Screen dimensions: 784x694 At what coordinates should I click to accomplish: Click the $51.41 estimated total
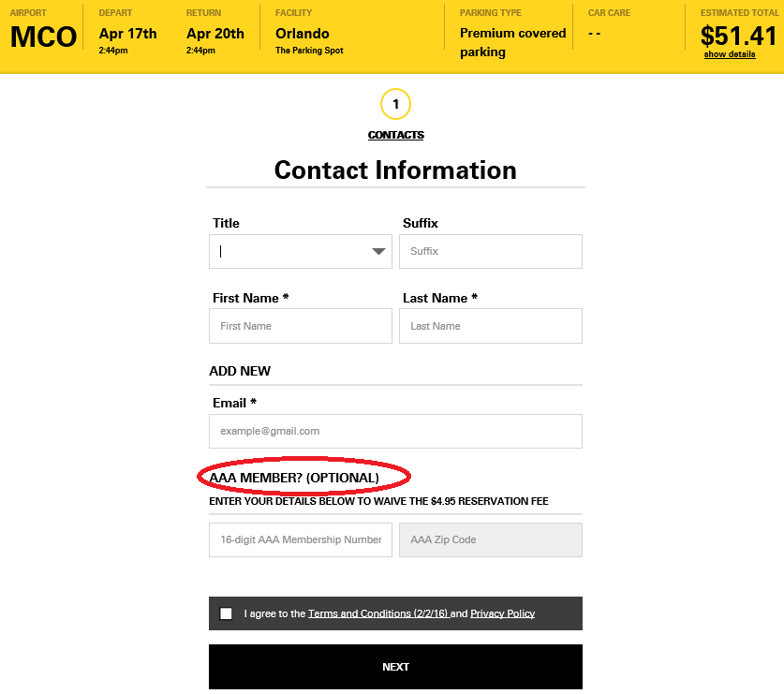[x=738, y=36]
